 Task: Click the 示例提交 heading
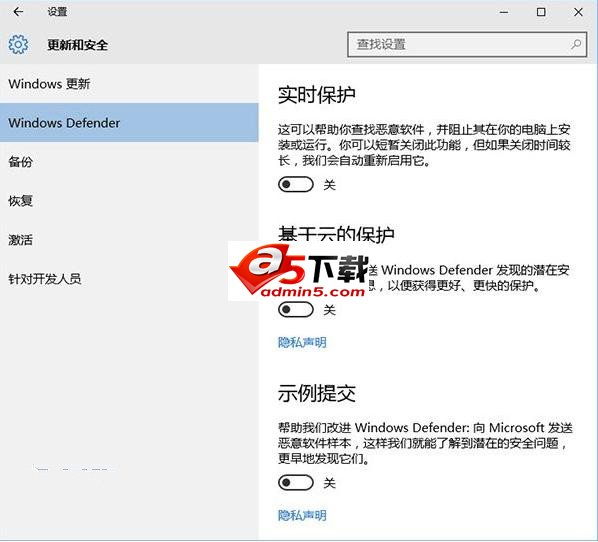click(317, 393)
